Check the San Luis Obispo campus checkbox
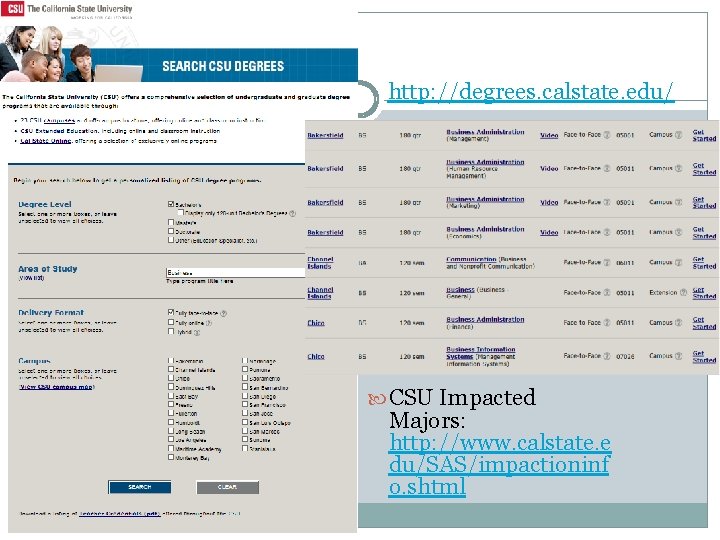Viewport: 720px width, 540px height. [245, 422]
